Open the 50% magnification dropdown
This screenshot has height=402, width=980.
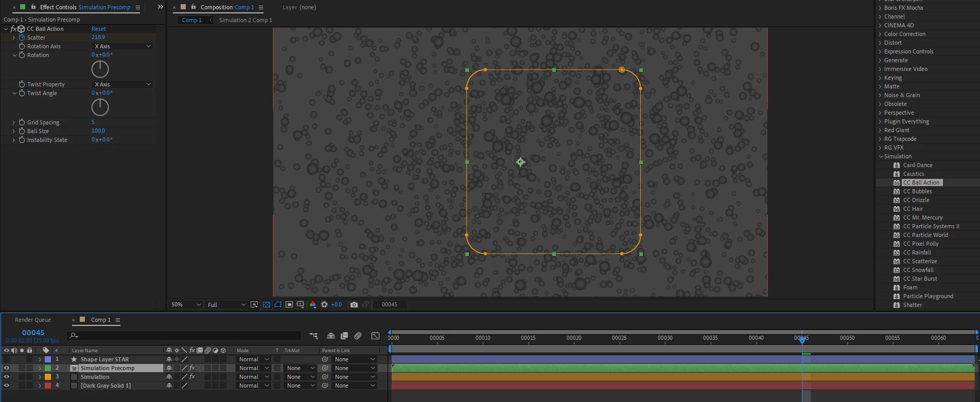point(185,304)
